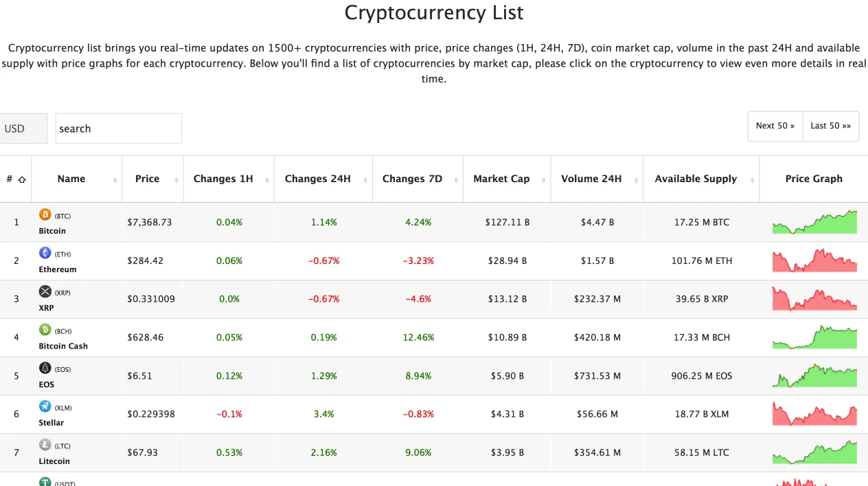Click the sort arrow on Market Cap column
The height and width of the screenshot is (486, 868).
544,179
